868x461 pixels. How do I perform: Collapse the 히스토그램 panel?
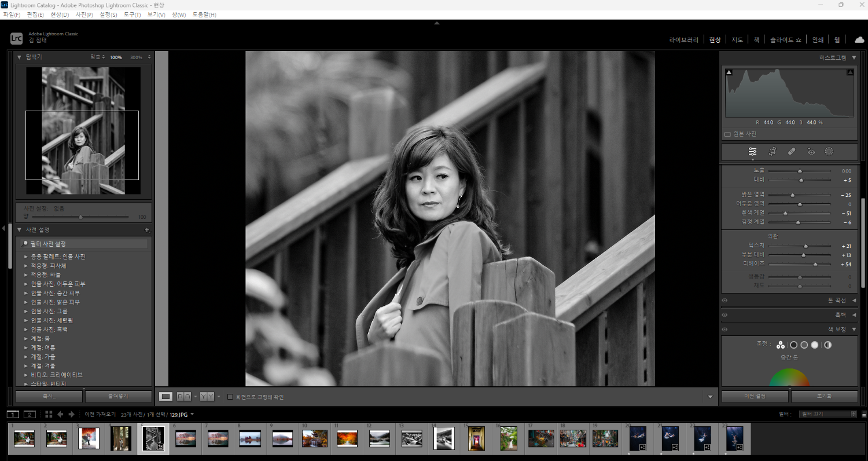pos(854,57)
